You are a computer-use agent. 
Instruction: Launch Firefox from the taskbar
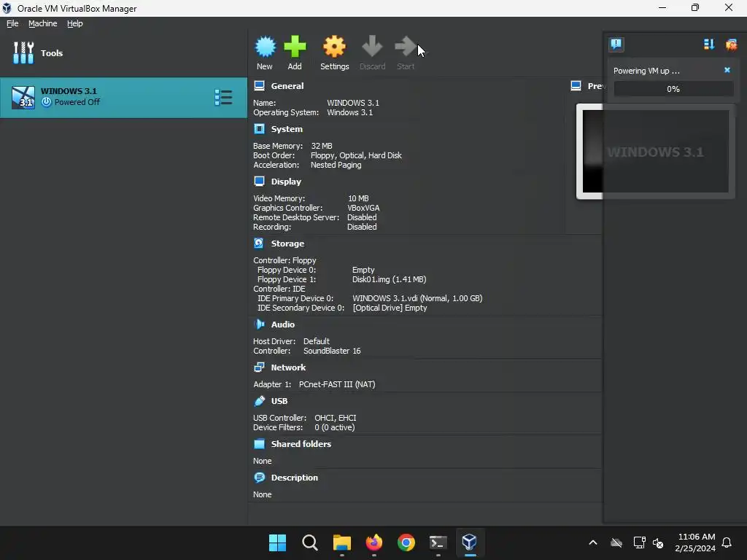click(374, 542)
